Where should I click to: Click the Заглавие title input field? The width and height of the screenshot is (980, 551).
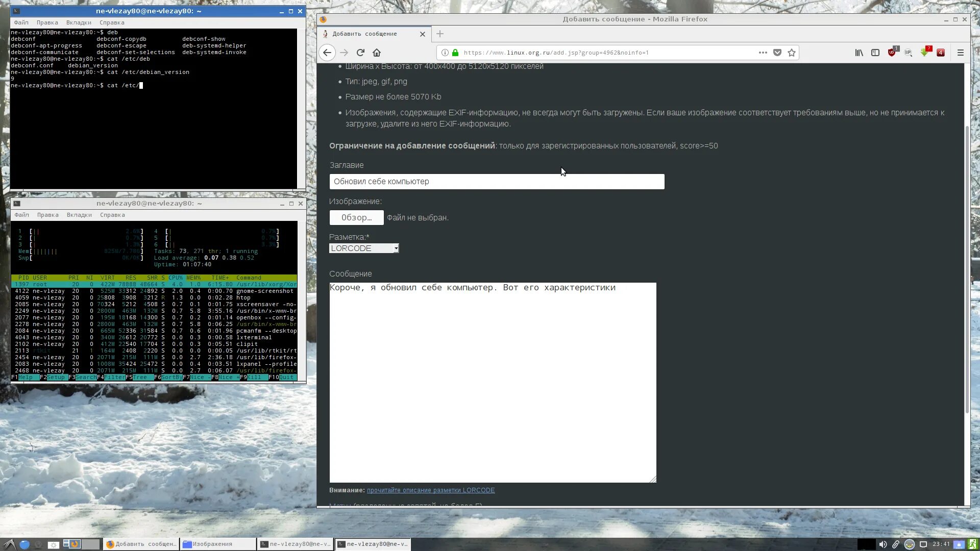[496, 181]
